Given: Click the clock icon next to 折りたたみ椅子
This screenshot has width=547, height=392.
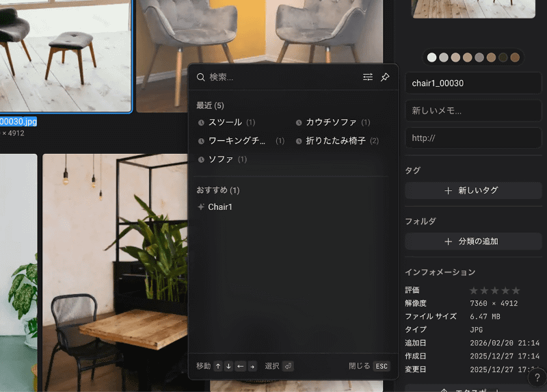Looking at the screenshot, I should point(299,141).
